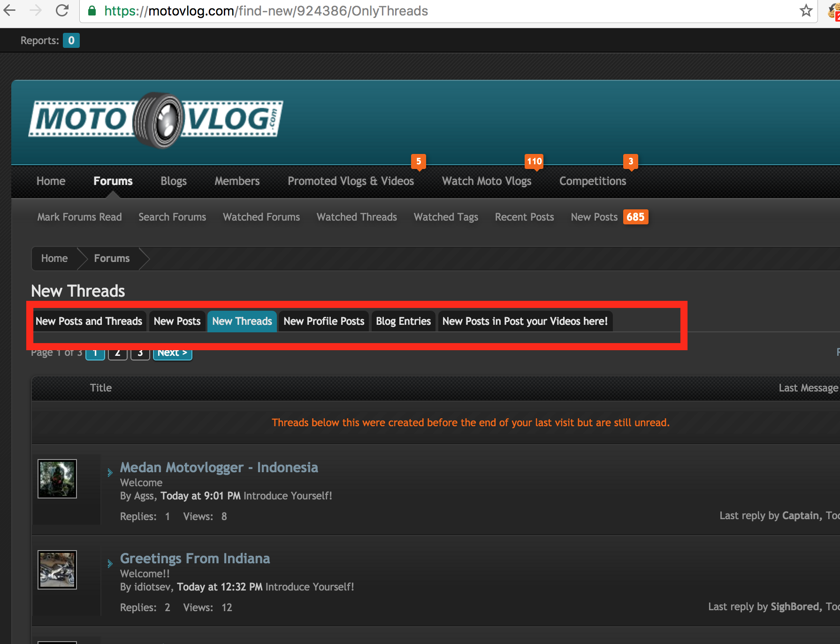Switch to New Profile Posts tab

[x=324, y=321]
